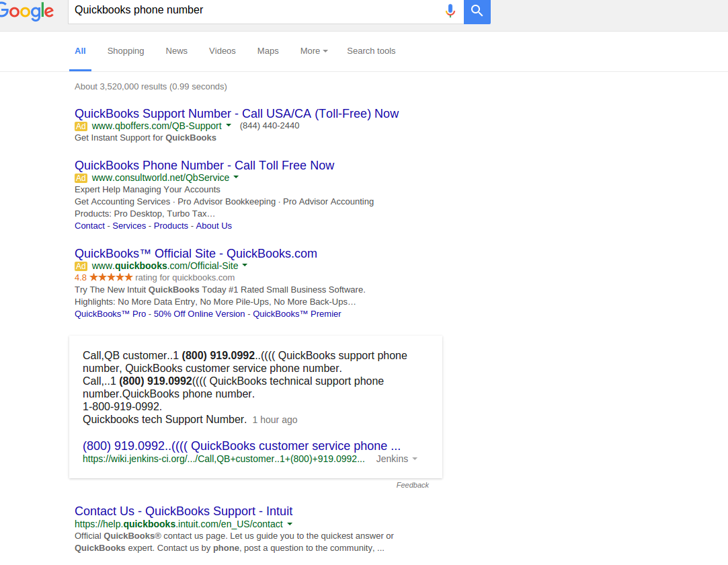Click the 'Get Instant Support for QuickBooks' text
This screenshot has height=565, width=728.
[x=145, y=138]
